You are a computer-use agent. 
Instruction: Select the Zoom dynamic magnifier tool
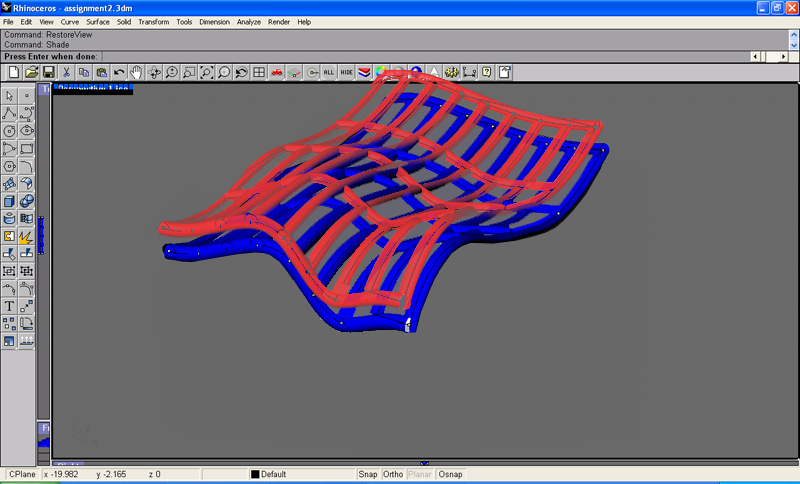click(x=171, y=72)
